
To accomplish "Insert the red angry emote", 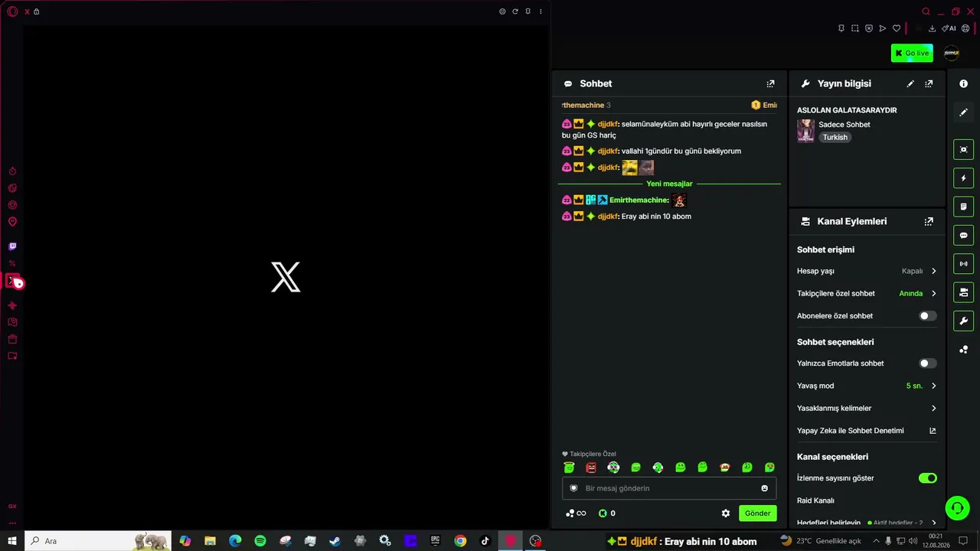I will coord(591,468).
